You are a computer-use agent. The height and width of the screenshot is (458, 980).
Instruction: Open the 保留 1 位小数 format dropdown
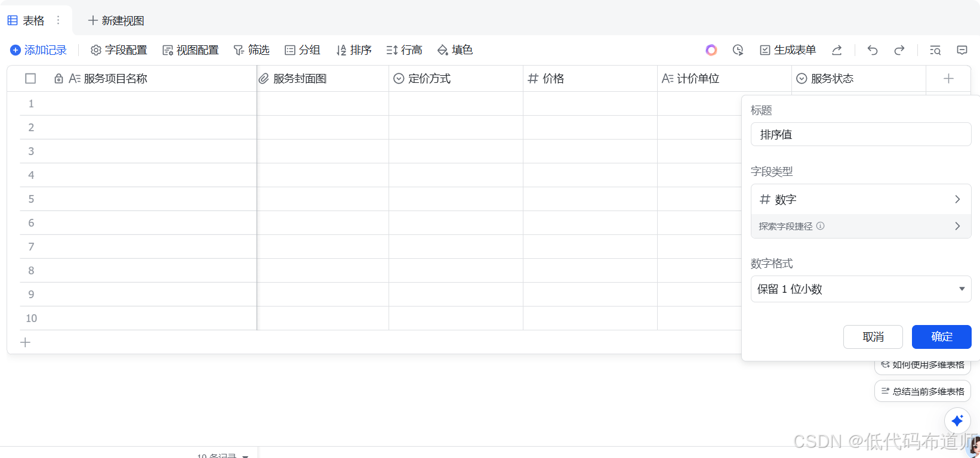pyautogui.click(x=861, y=289)
